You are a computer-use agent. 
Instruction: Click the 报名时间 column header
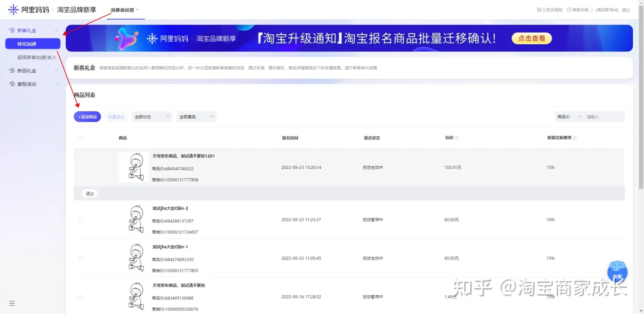290,138
